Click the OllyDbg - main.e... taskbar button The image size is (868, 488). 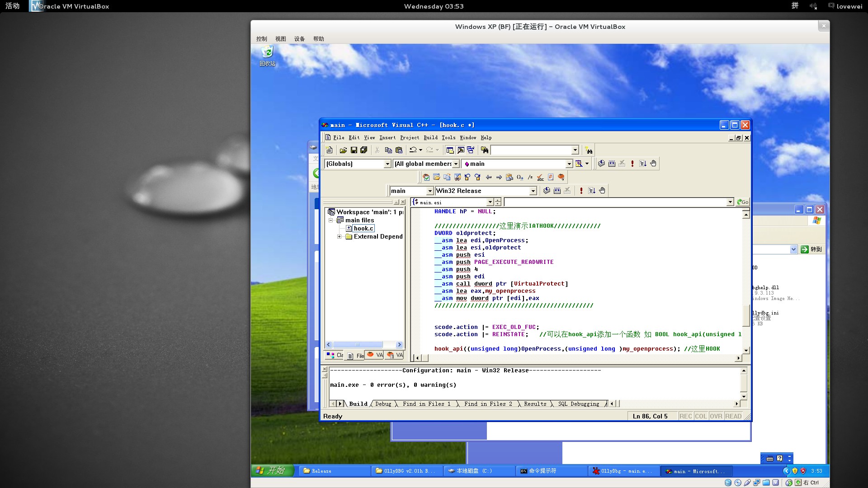point(623,471)
